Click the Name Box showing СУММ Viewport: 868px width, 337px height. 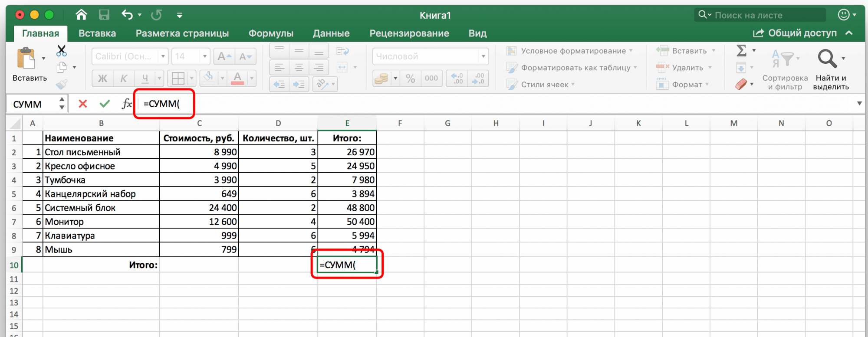pos(33,104)
